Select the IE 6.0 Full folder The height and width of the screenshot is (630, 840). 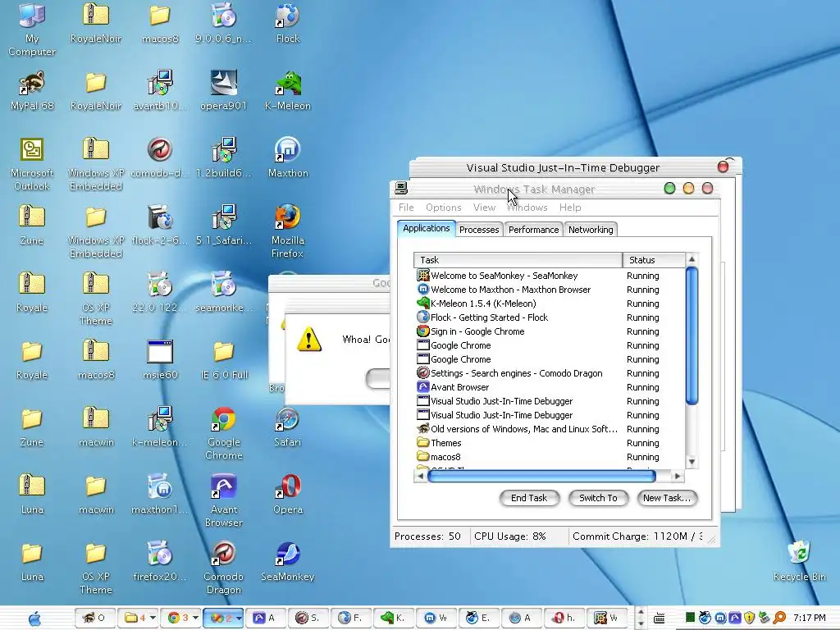click(224, 359)
